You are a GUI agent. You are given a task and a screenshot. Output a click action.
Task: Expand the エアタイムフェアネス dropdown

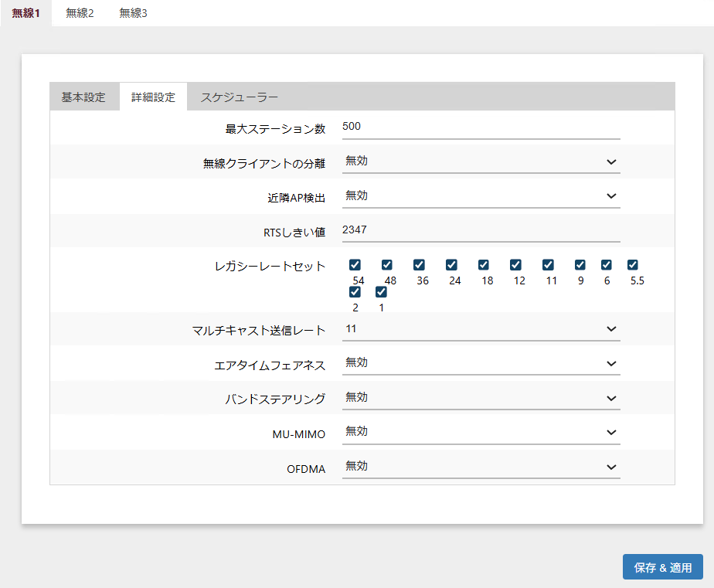(481, 363)
